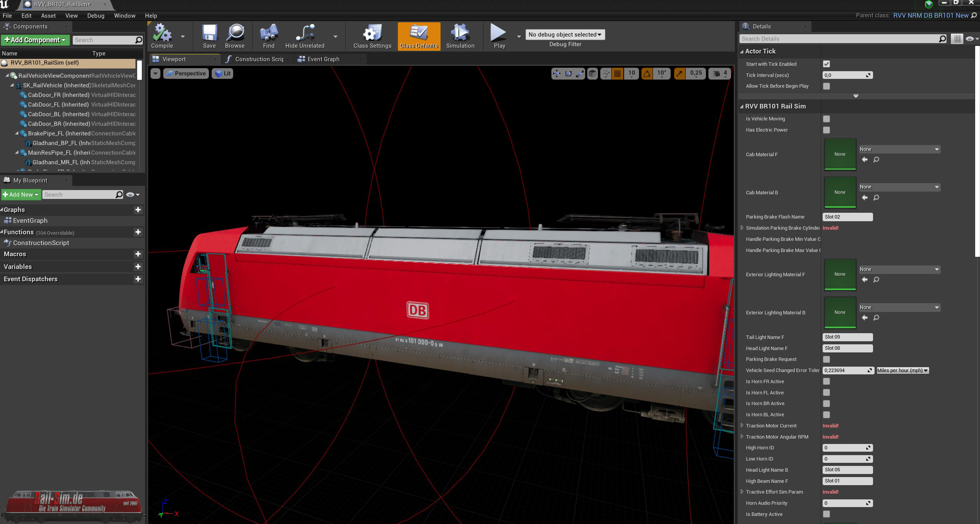Expand Tractive Effort Sim Param property
This screenshot has height=524, width=980.
tap(742, 492)
